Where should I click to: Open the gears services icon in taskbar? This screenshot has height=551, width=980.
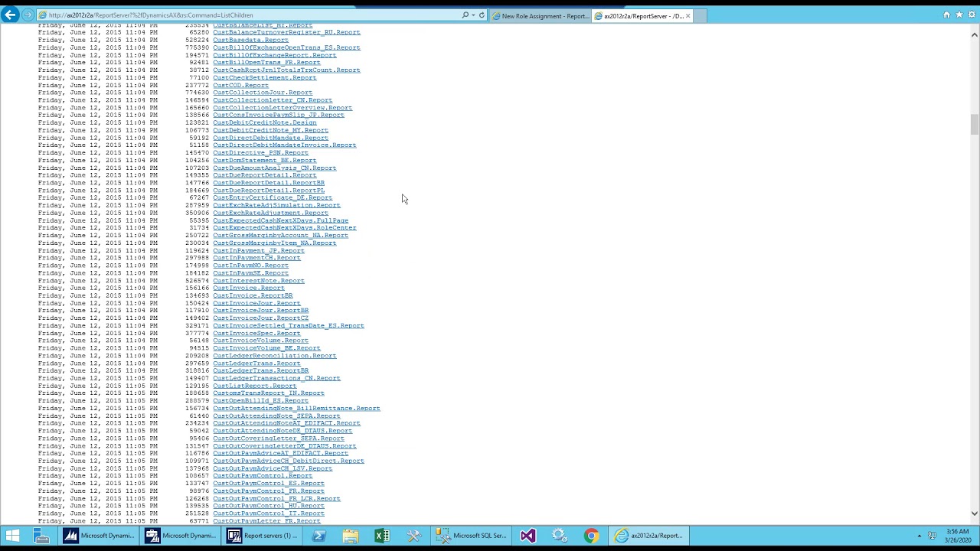pos(559,536)
